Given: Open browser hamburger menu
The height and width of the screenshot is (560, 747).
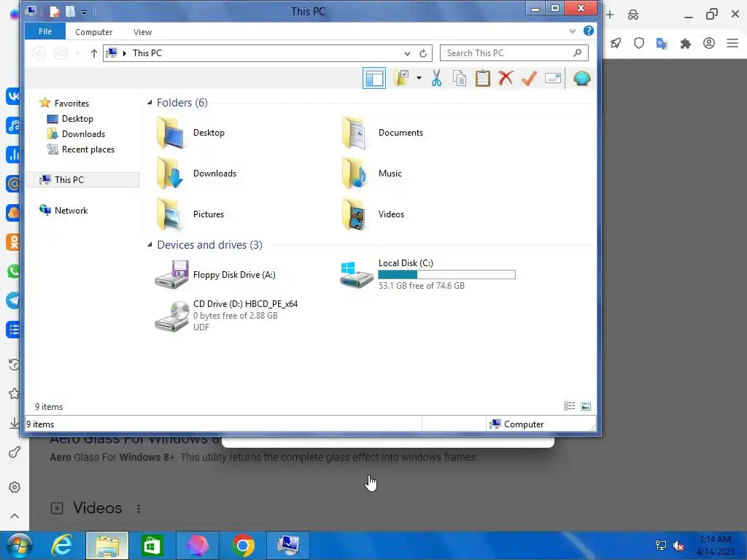Looking at the screenshot, I should point(732,43).
